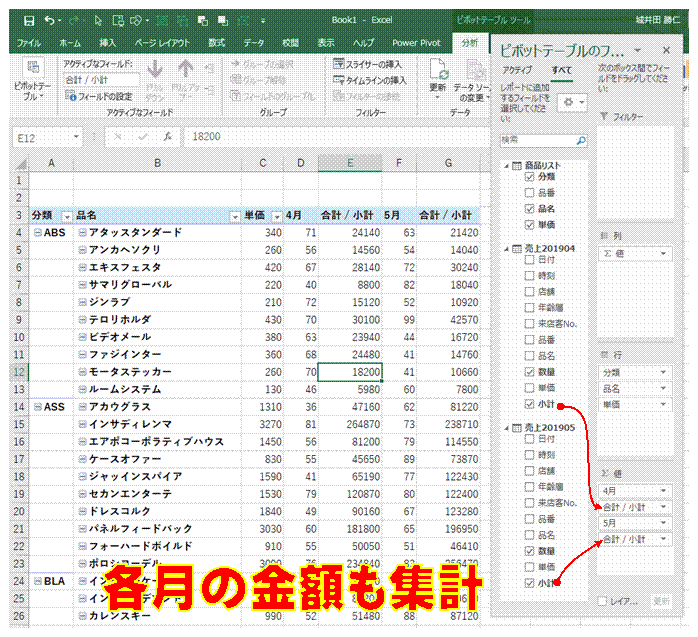Close the PivotTable fields pane
The width and height of the screenshot is (698, 637).
[666, 50]
